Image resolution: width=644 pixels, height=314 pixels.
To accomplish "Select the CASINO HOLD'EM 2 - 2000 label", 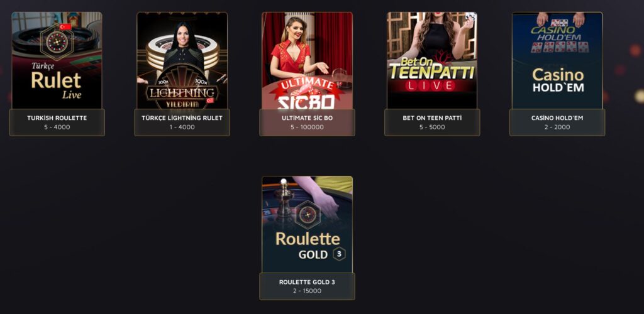I will (x=557, y=122).
